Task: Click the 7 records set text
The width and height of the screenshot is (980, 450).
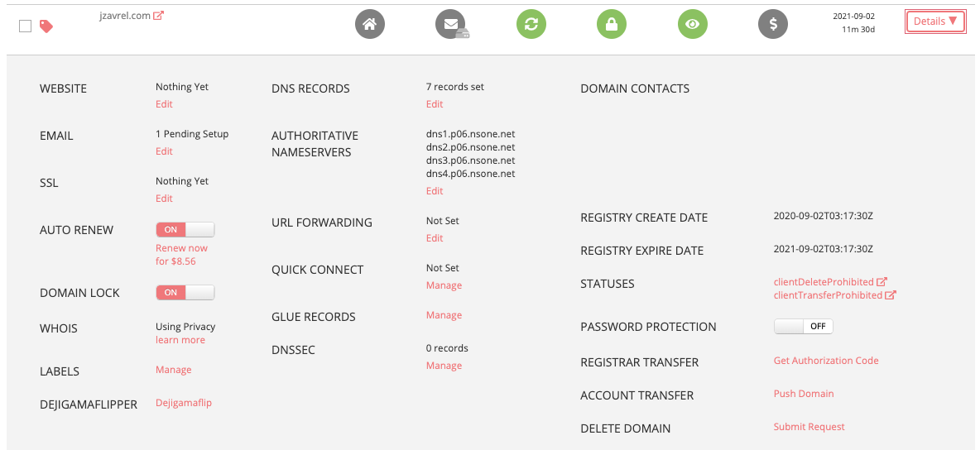Action: pyautogui.click(x=455, y=87)
